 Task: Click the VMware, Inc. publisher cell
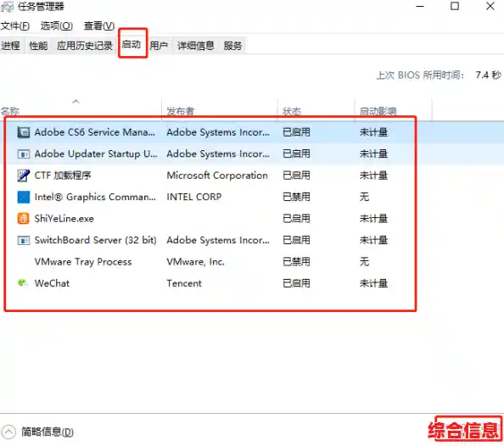pos(195,261)
